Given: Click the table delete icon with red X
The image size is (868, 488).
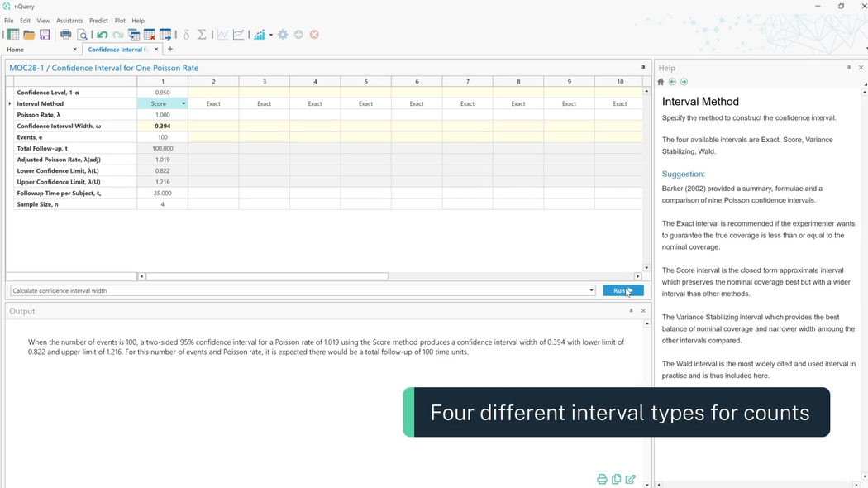Looking at the screenshot, I should (x=150, y=35).
